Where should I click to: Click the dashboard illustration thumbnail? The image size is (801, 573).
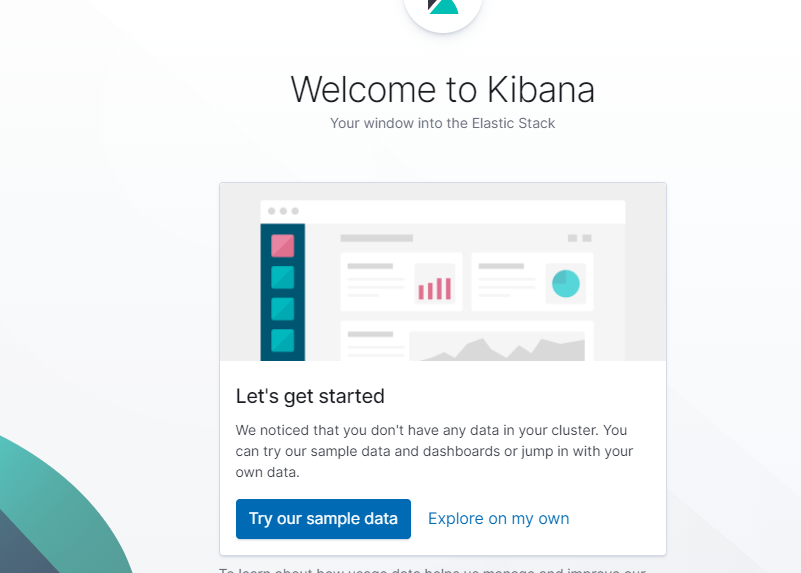pyautogui.click(x=442, y=272)
